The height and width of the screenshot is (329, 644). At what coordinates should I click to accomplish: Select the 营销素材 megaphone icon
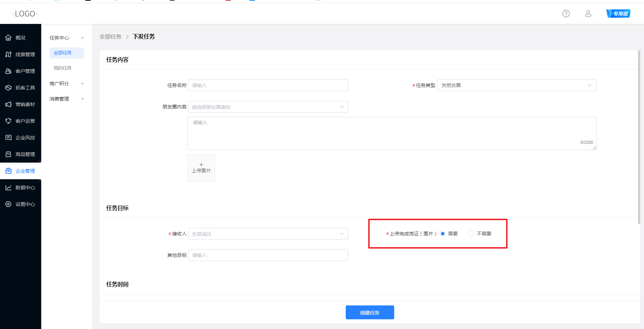tap(8, 104)
